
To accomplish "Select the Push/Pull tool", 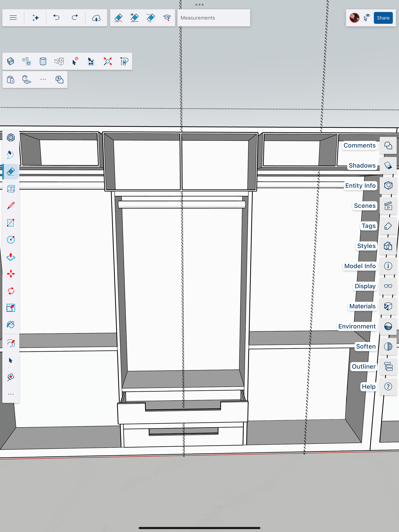I will click(x=11, y=257).
